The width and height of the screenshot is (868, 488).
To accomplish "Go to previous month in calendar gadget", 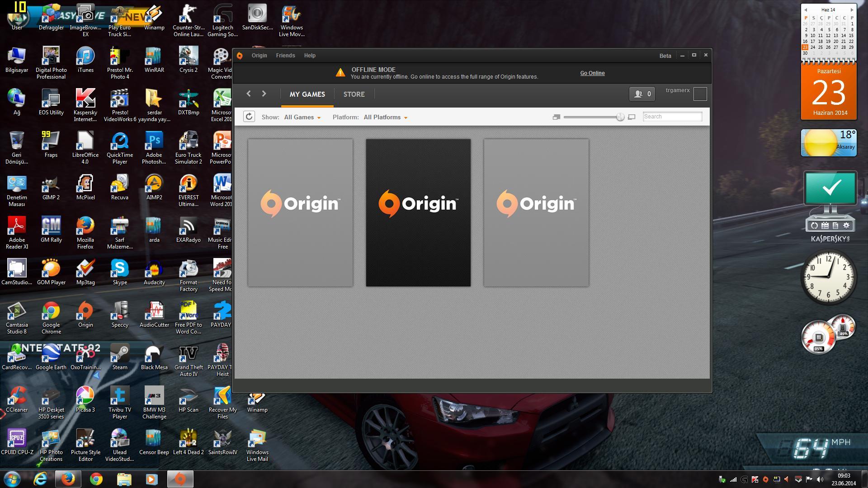I will coord(806,10).
